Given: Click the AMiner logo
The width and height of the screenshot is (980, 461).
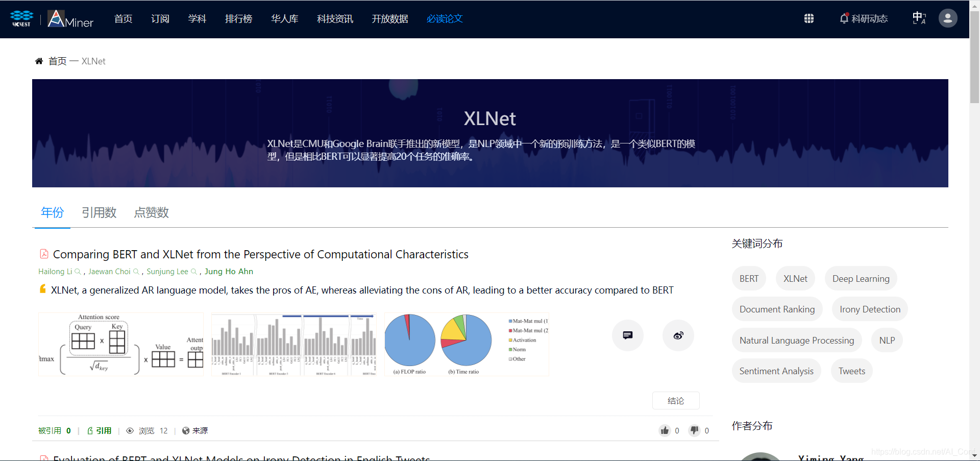Looking at the screenshot, I should 70,19.
